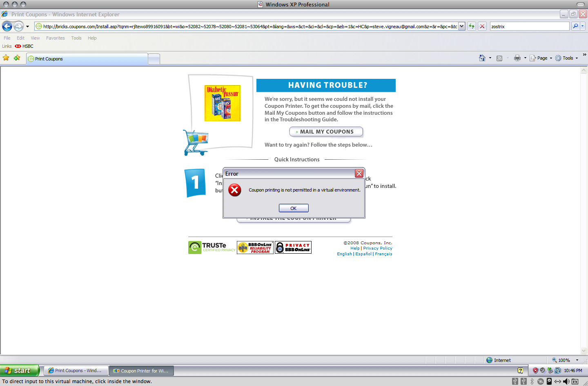Viewport: 588px width, 386px height.
Task: Click the MAIL MY COUPONS button
Action: pyautogui.click(x=326, y=132)
